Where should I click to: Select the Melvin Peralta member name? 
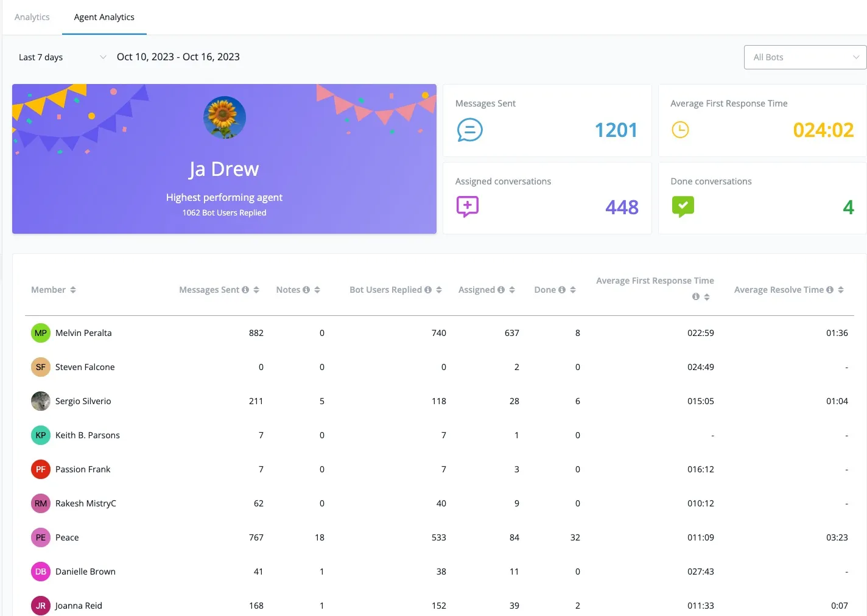(83, 333)
